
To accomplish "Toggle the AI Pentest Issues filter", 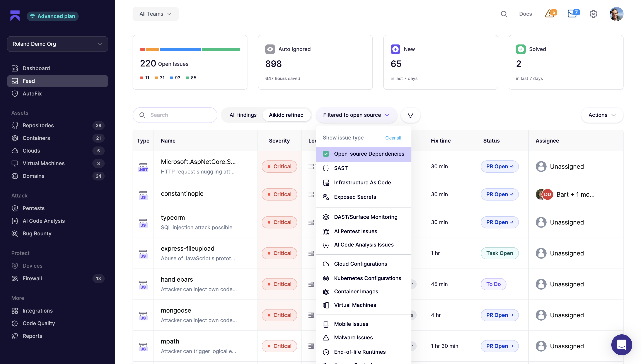I will tap(363, 231).
